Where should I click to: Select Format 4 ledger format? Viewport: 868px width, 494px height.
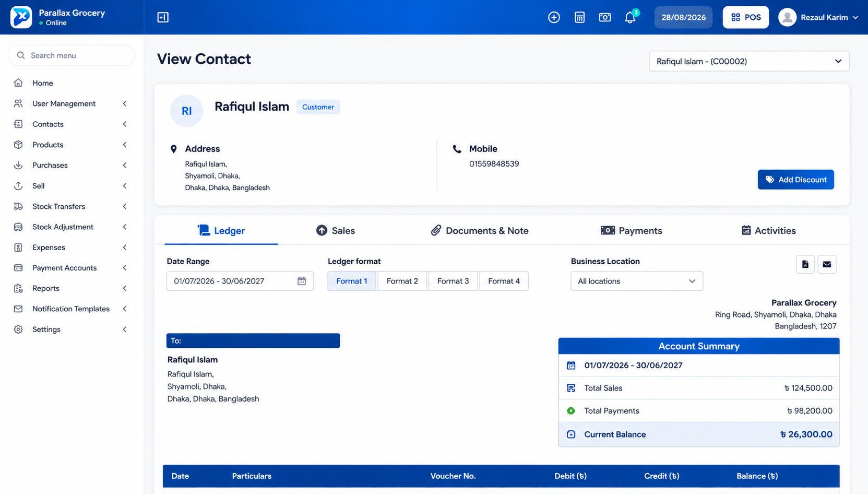(x=504, y=281)
